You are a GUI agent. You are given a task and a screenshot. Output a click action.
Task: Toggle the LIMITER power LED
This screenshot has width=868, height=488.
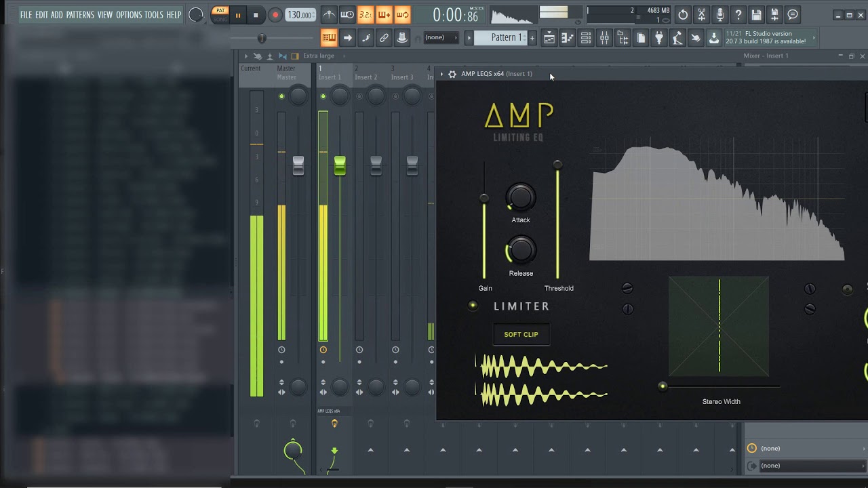473,306
